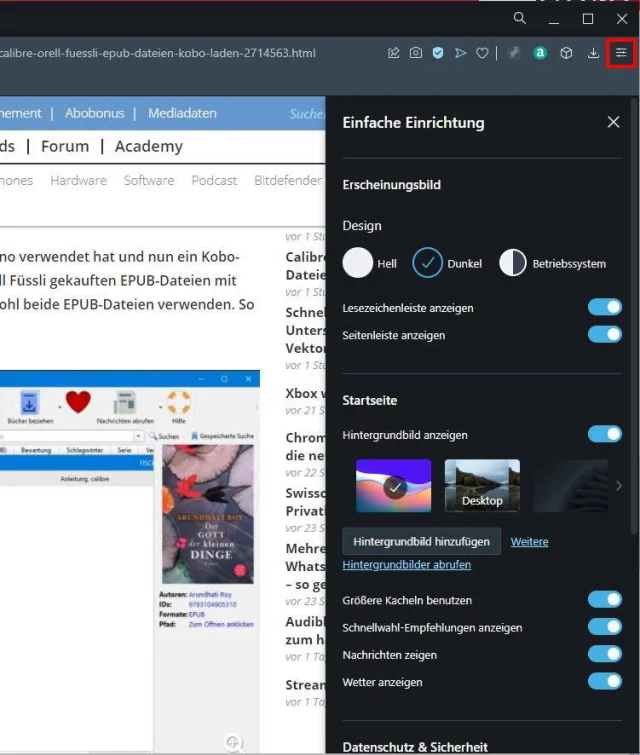The width and height of the screenshot is (640, 755).
Task: Open the Mediadaten link
Action: [x=182, y=113]
